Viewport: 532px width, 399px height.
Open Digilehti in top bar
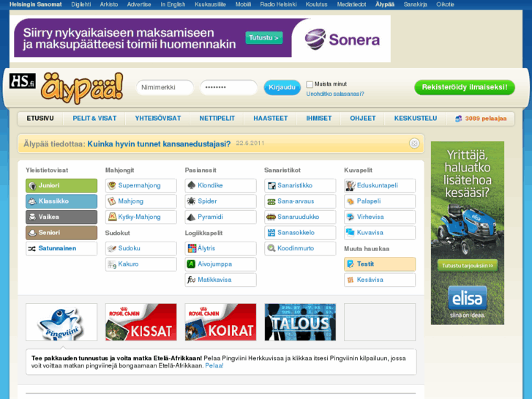(x=80, y=4)
